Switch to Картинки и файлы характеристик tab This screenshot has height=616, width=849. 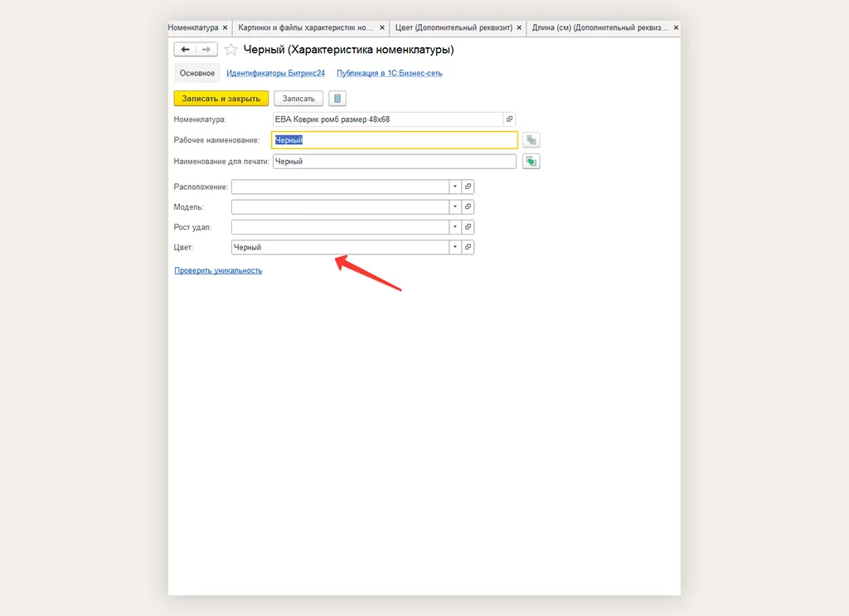(306, 28)
